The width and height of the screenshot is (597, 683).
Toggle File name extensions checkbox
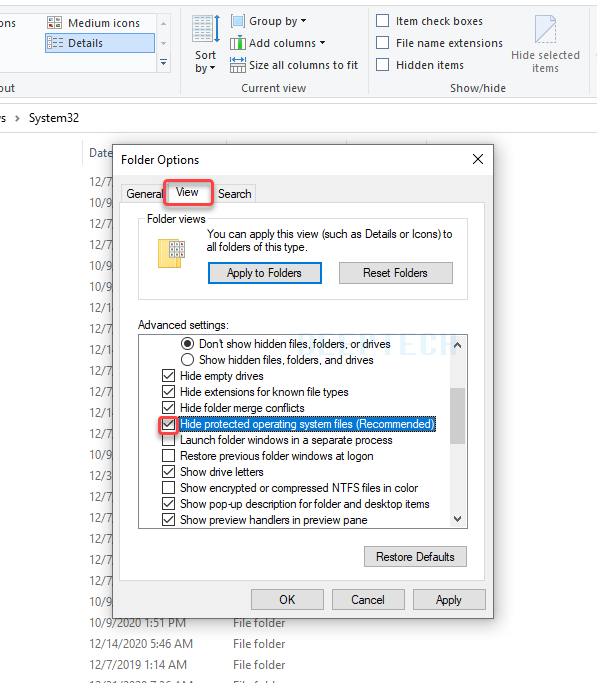coord(382,43)
